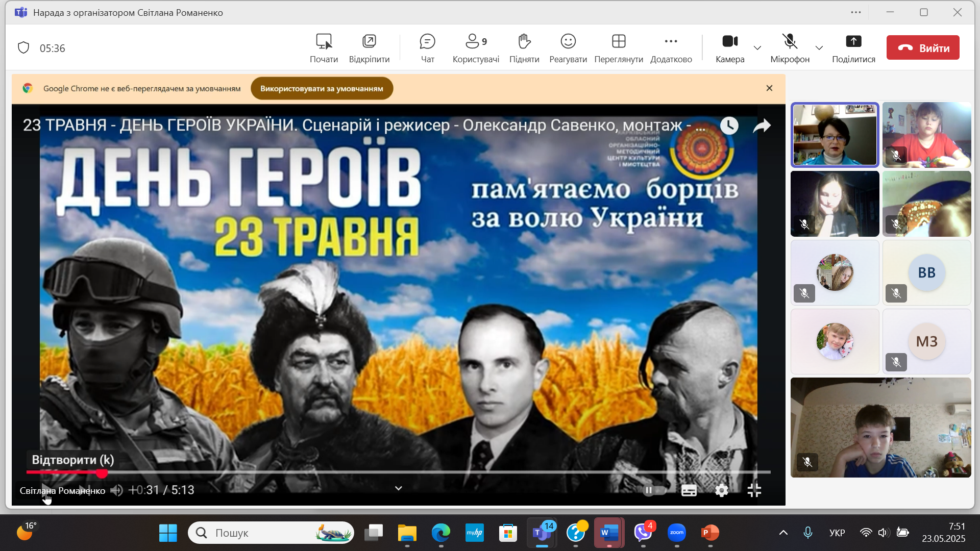Click the meeting security shield icon
This screenshot has height=551, width=980.
pos(23,48)
